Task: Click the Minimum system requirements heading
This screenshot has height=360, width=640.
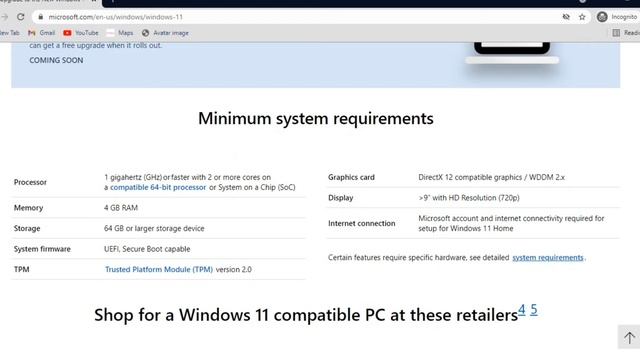Action: coord(316,118)
